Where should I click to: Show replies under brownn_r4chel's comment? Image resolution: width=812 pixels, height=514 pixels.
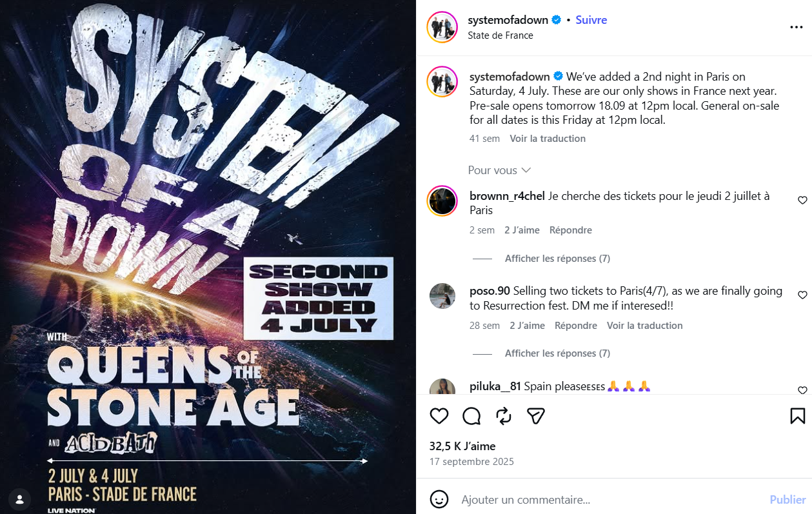pos(557,259)
